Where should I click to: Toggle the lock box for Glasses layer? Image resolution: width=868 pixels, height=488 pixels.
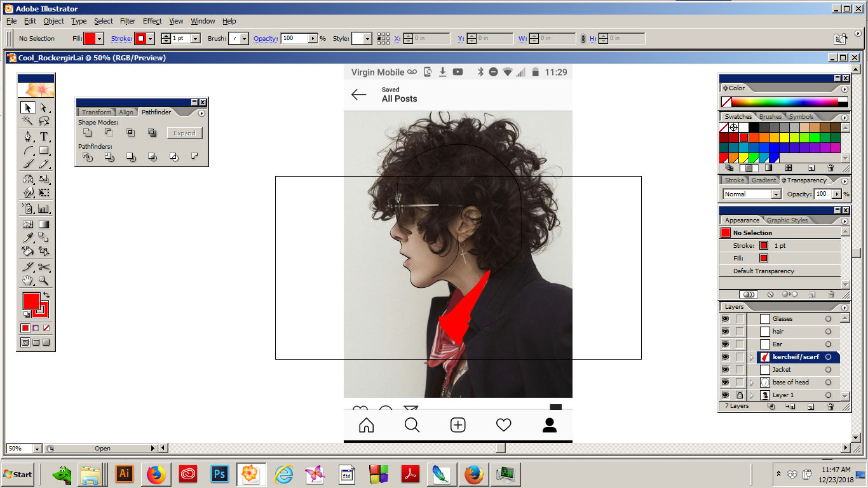740,319
